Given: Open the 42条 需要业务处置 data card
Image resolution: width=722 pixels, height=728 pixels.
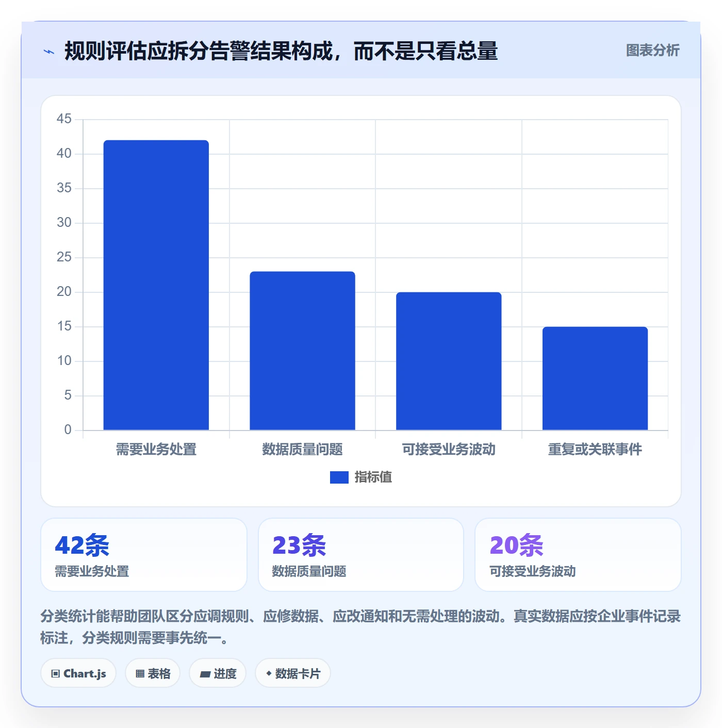Looking at the screenshot, I should tap(144, 555).
